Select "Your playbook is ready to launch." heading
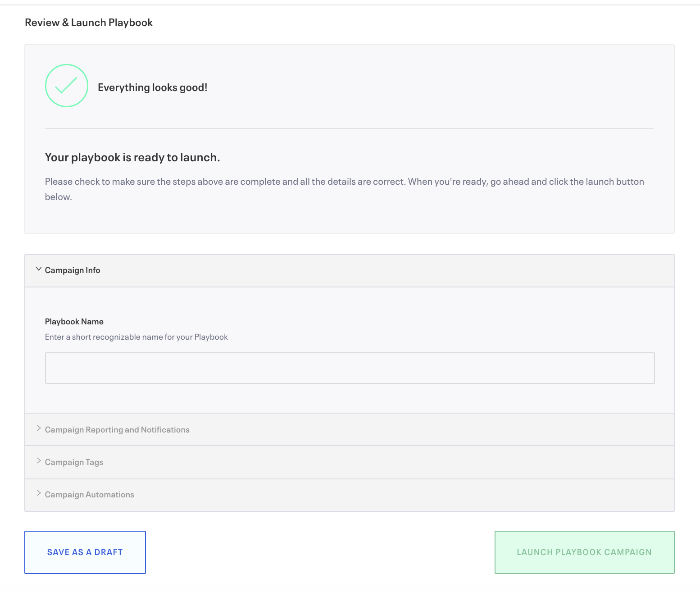The width and height of the screenshot is (700, 592). 132,157
